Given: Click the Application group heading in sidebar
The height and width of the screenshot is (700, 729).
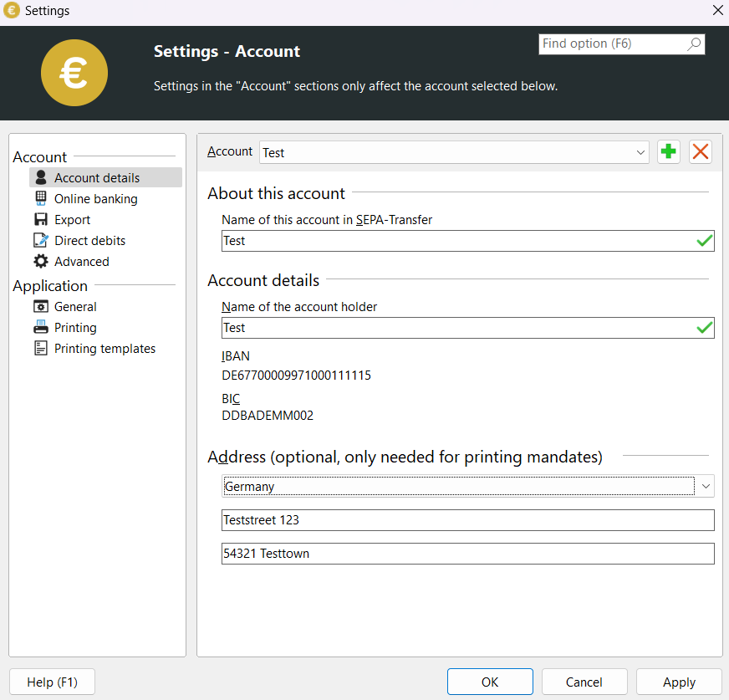Looking at the screenshot, I should (50, 285).
